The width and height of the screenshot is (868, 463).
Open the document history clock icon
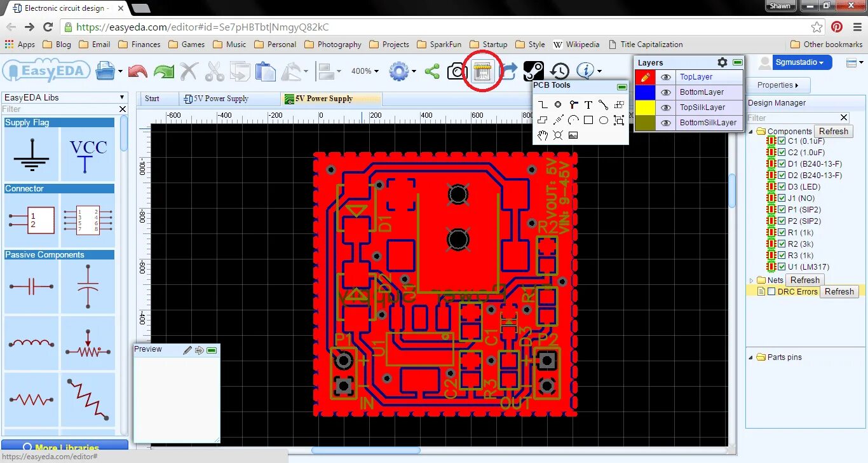point(559,71)
